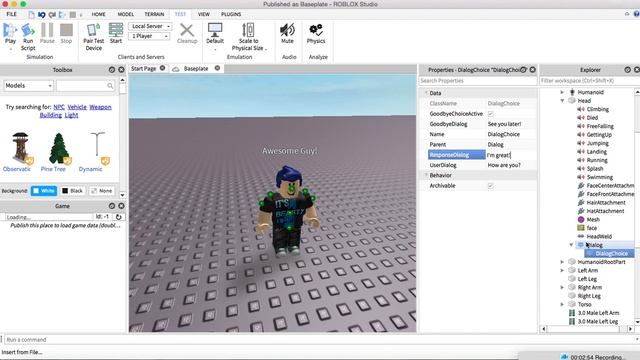Select the Pine Tree model thumbnail
Image resolution: width=640 pixels, height=360 pixels.
point(58,148)
